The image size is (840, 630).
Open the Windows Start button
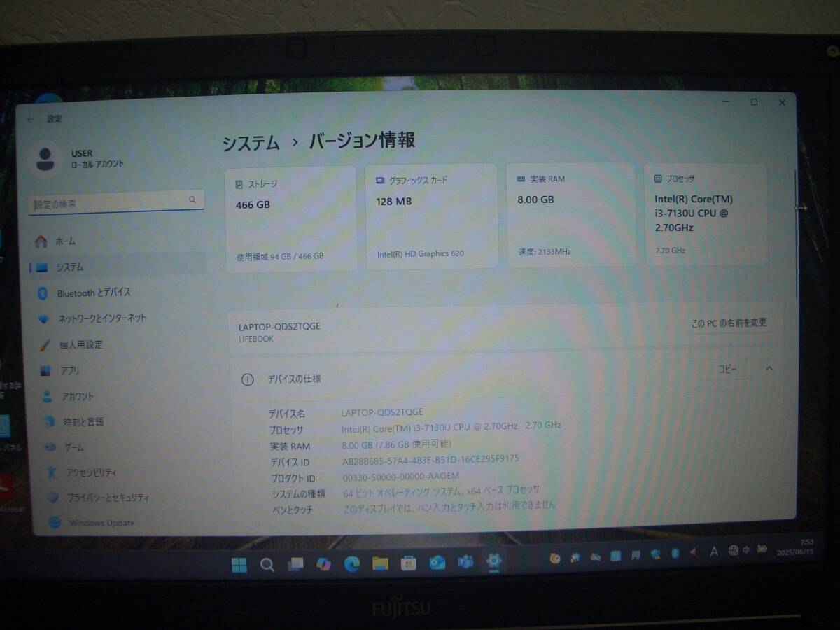coord(239,564)
